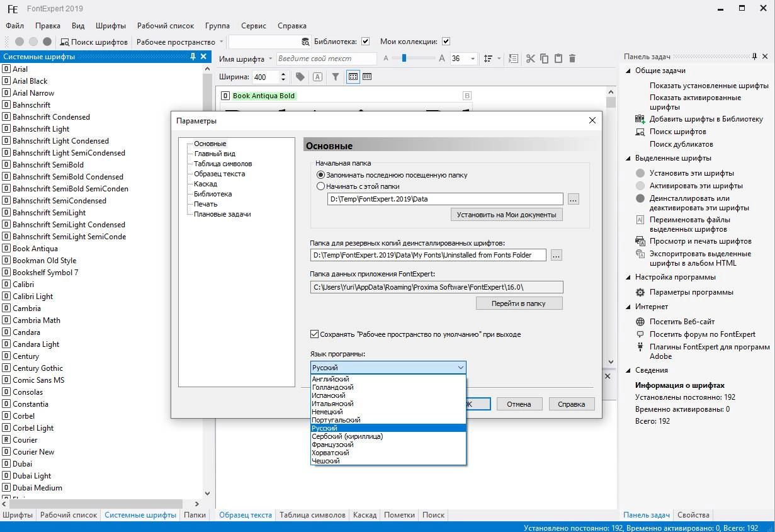Collapse the 'Интернет' section
The height and width of the screenshot is (532, 775).
click(628, 307)
